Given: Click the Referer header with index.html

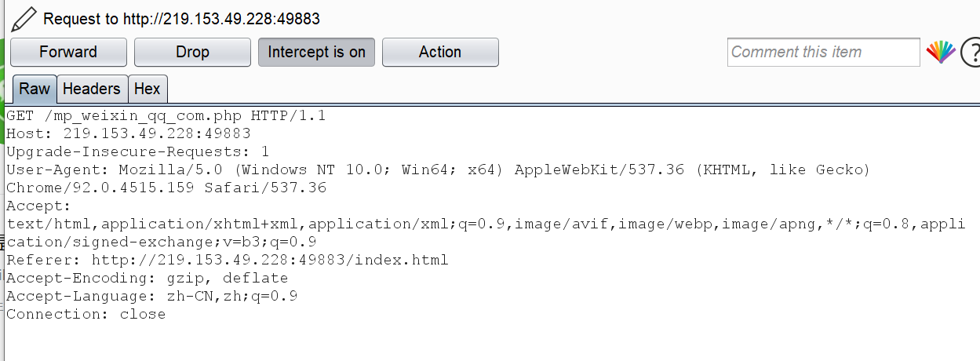Looking at the screenshot, I should pos(228,260).
